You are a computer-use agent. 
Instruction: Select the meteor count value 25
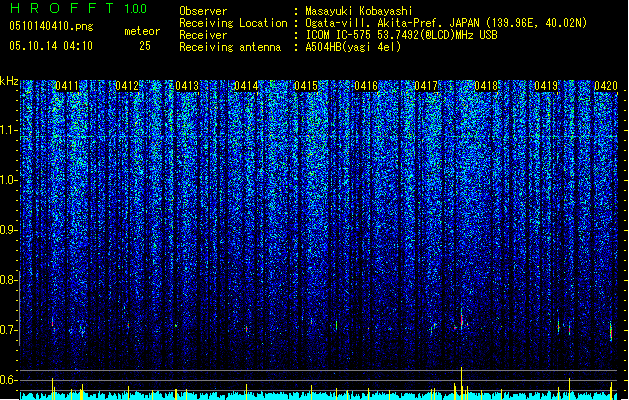(x=145, y=46)
